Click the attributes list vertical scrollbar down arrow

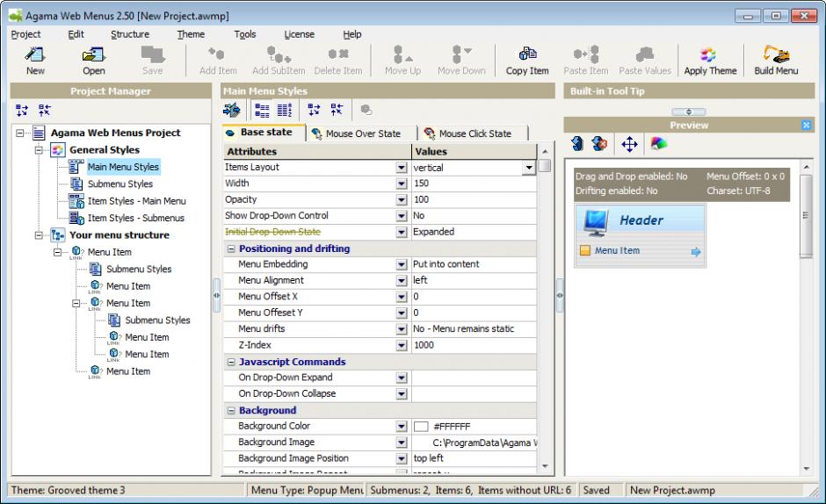[x=545, y=466]
